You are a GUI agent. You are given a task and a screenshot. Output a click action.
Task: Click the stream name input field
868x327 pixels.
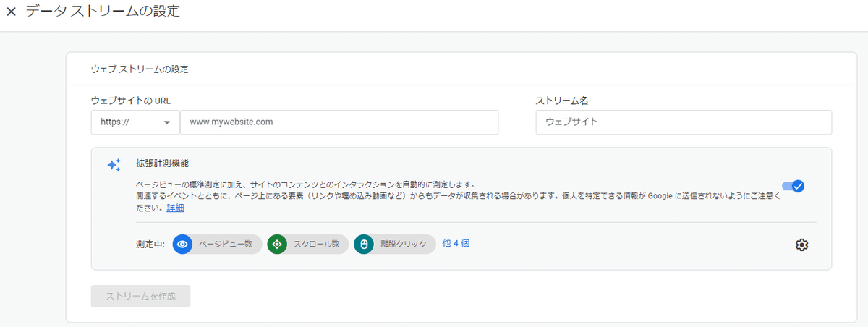coord(684,122)
